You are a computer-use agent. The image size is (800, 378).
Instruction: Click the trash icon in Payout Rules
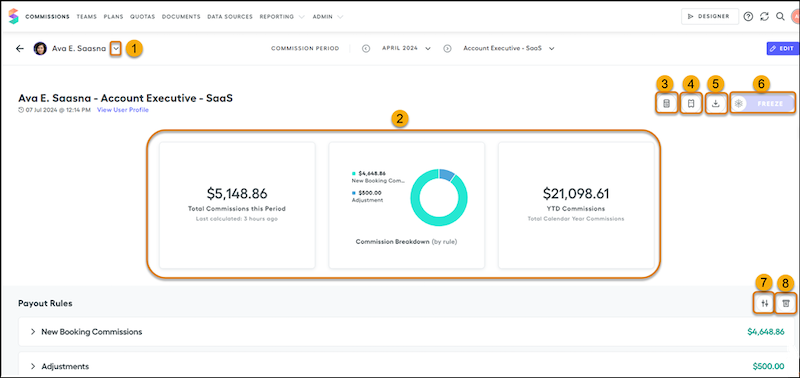click(786, 304)
